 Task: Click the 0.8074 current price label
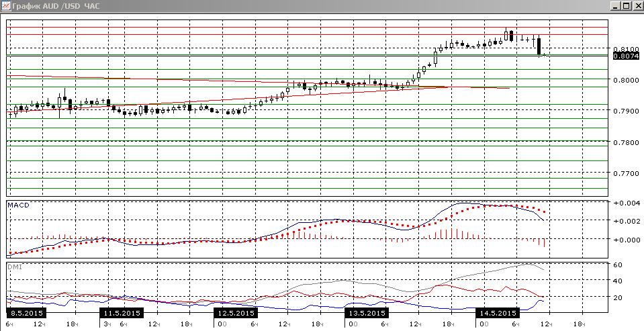coord(625,56)
